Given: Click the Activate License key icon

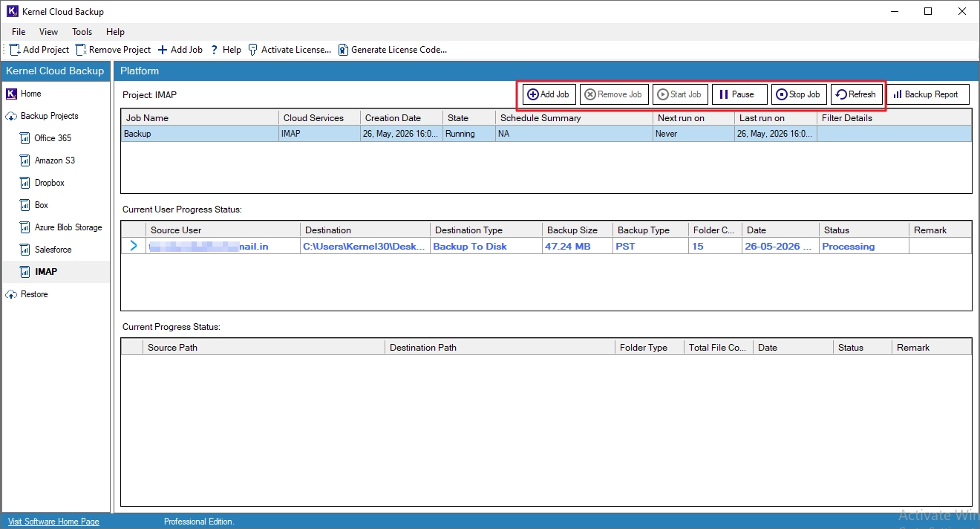Looking at the screenshot, I should 253,50.
